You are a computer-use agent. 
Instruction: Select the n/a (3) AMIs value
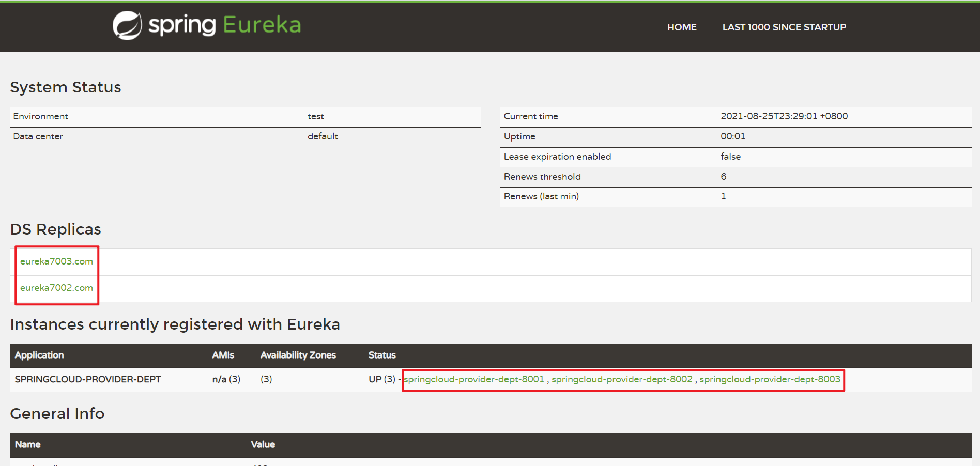[x=226, y=379]
